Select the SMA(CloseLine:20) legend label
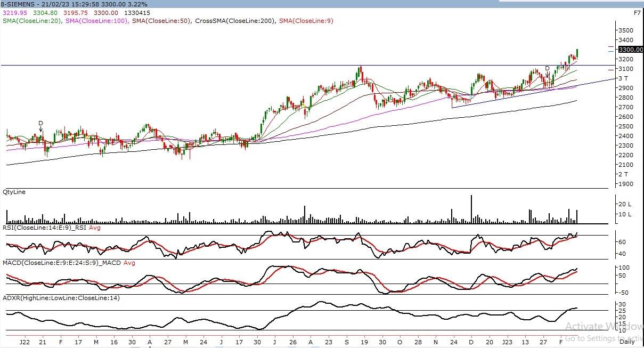 (32, 20)
